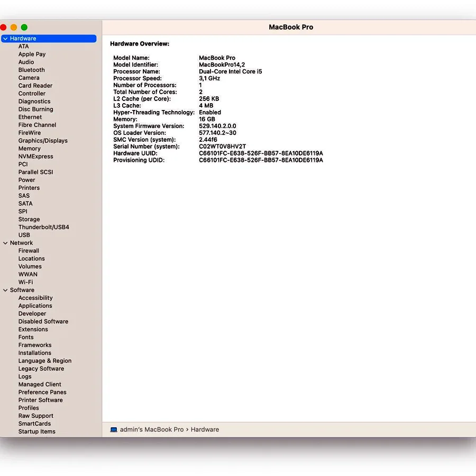
Task: Open Fibre Channel entry
Action: (x=38, y=125)
